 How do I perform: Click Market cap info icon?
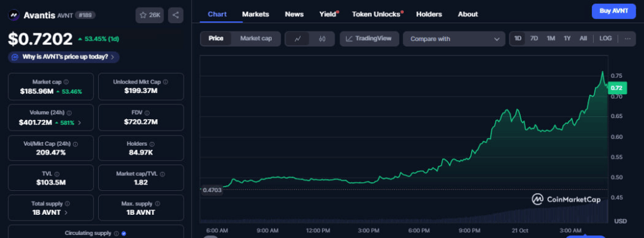pos(66,82)
